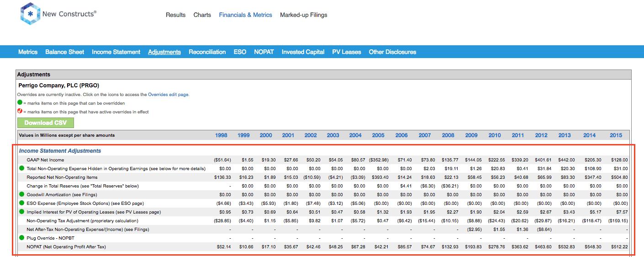644x257 pixels.
Task: Click the 2013 year column header
Action: [x=565, y=135]
